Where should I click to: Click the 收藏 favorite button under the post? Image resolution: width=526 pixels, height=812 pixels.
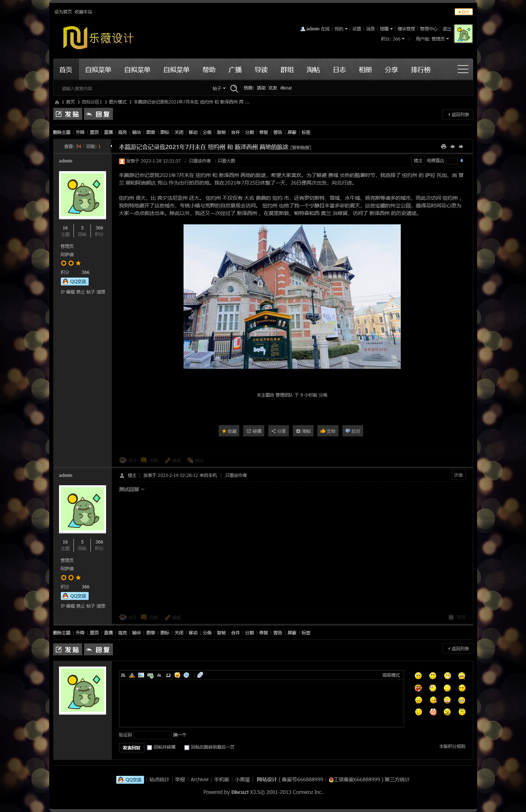point(229,431)
